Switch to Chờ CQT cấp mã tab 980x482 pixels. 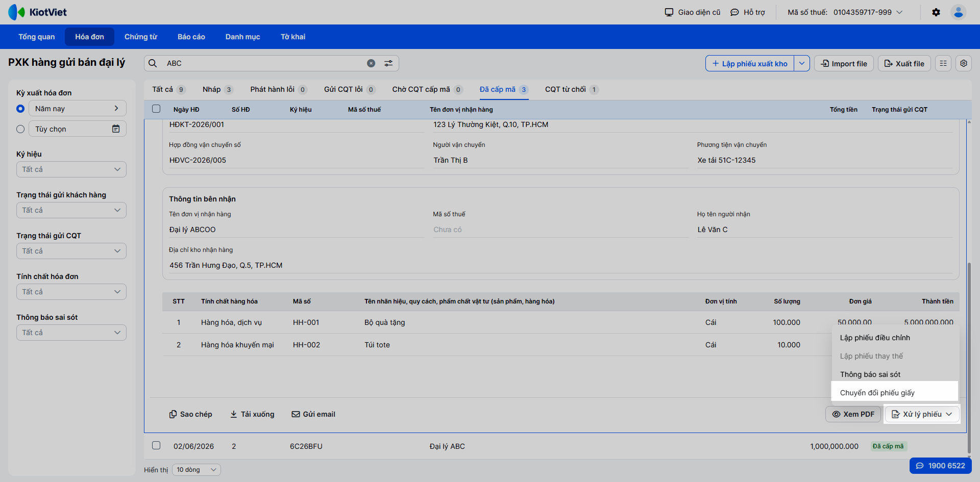(x=427, y=89)
